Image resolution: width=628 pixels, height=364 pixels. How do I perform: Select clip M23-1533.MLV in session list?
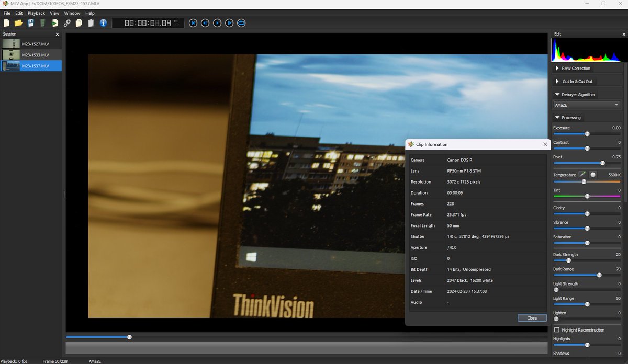point(31,55)
